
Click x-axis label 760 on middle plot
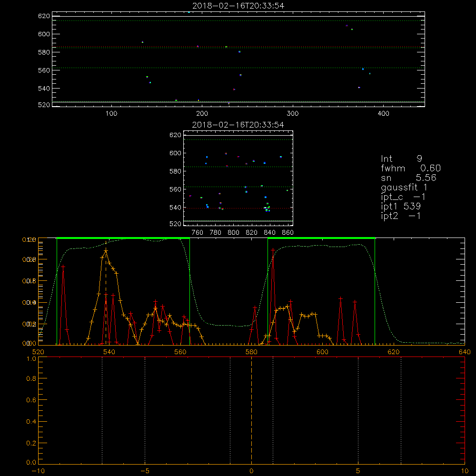pyautogui.click(x=198, y=233)
